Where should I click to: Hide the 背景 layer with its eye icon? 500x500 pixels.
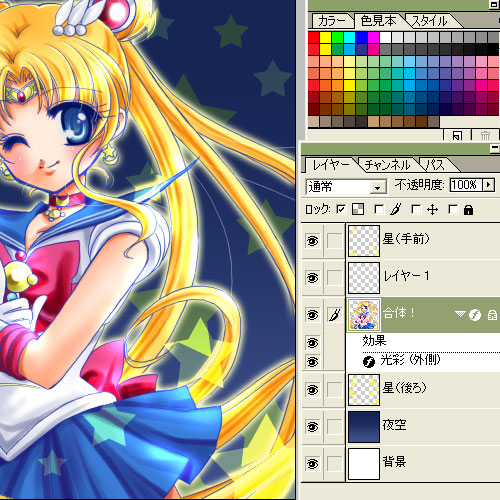point(312,463)
